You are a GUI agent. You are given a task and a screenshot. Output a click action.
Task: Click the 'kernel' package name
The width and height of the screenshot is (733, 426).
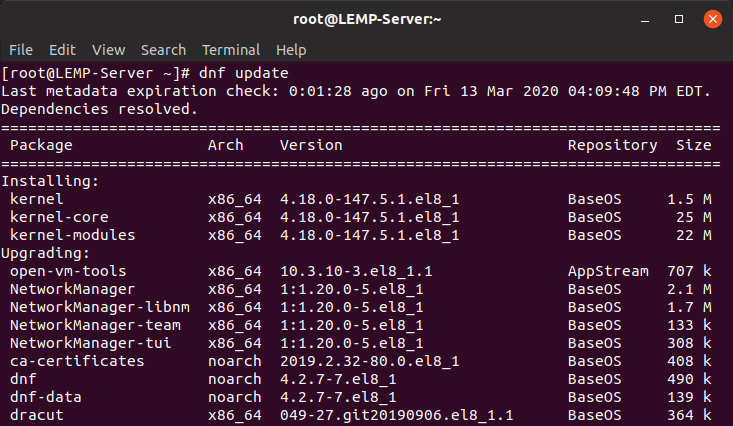click(x=37, y=199)
